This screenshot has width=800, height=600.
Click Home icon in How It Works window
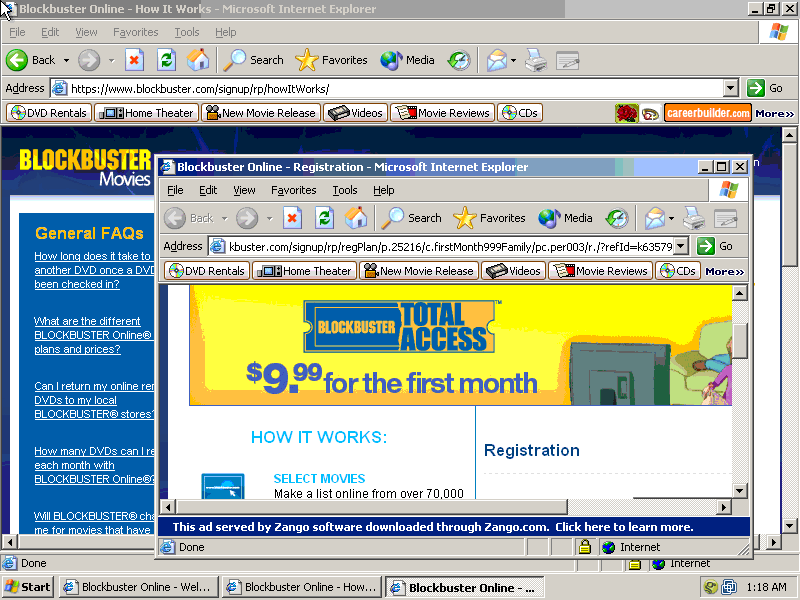point(198,60)
